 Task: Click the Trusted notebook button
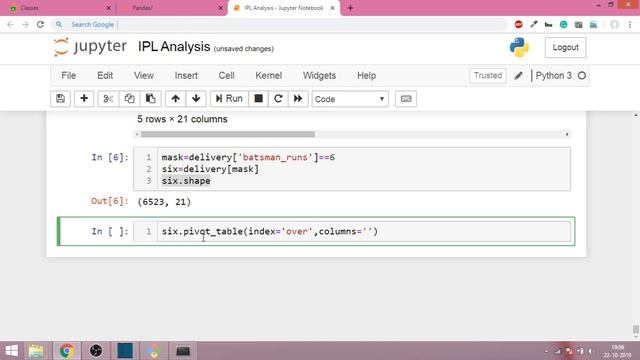point(488,76)
